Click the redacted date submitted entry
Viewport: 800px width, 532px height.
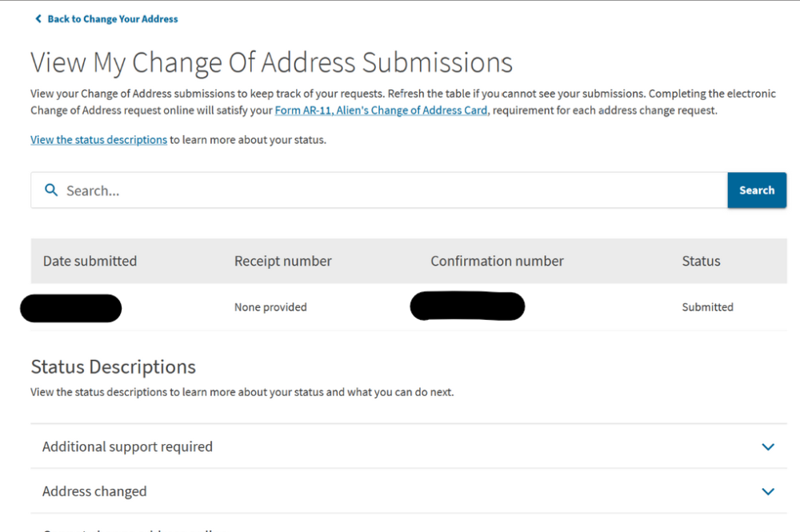(x=70, y=308)
